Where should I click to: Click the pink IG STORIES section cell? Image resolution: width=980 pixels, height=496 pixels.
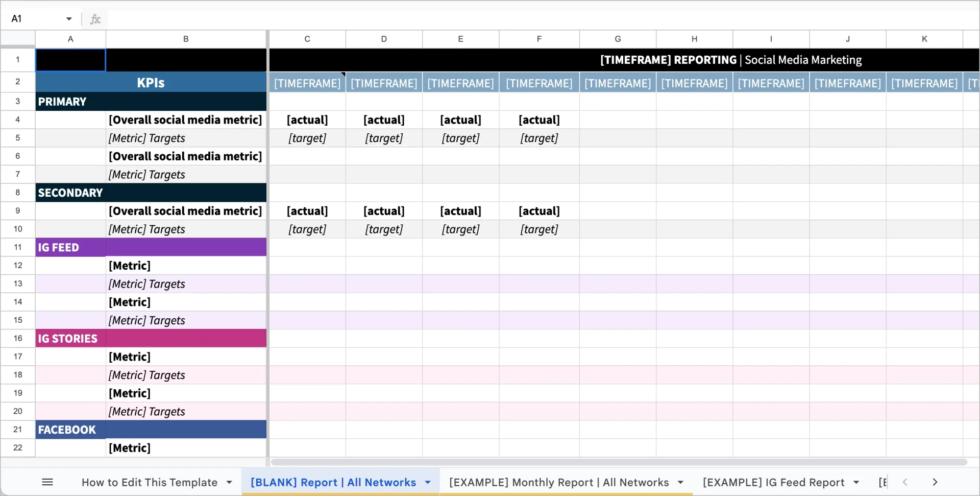[x=70, y=339]
